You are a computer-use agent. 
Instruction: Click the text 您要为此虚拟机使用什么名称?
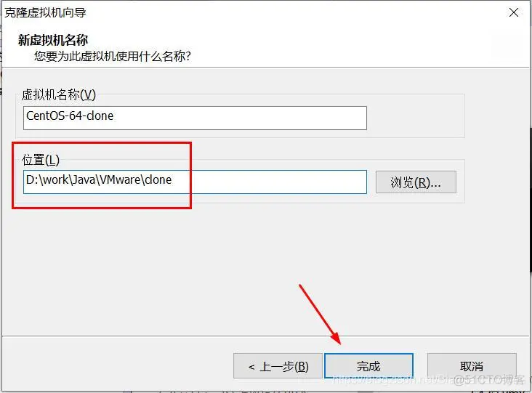(113, 56)
